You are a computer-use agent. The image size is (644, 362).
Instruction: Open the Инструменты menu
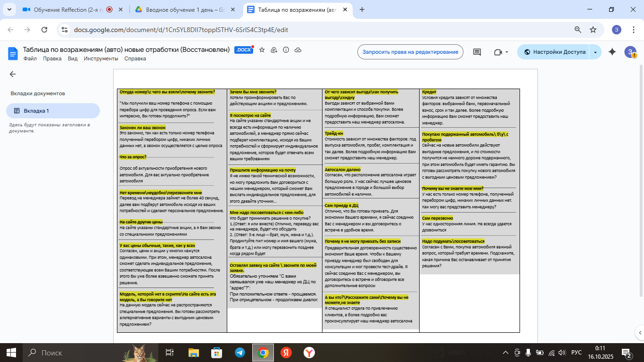coord(101,58)
